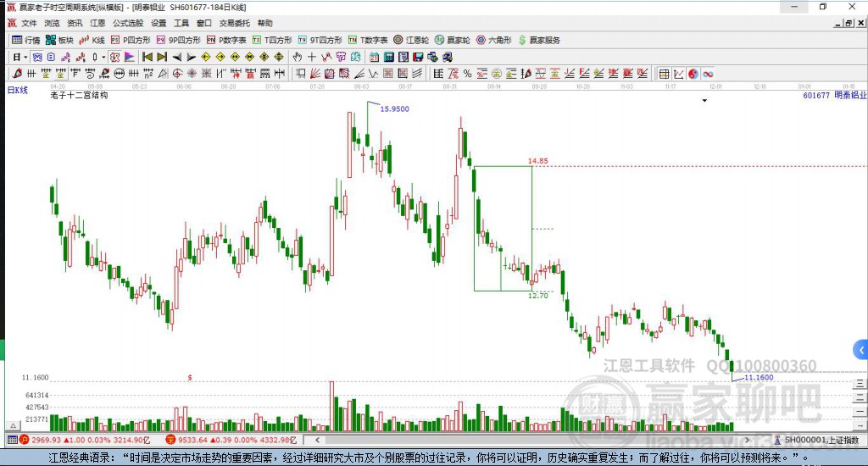Click scrollbar right arrow below chart
This screenshot has height=466, width=868.
(x=748, y=440)
